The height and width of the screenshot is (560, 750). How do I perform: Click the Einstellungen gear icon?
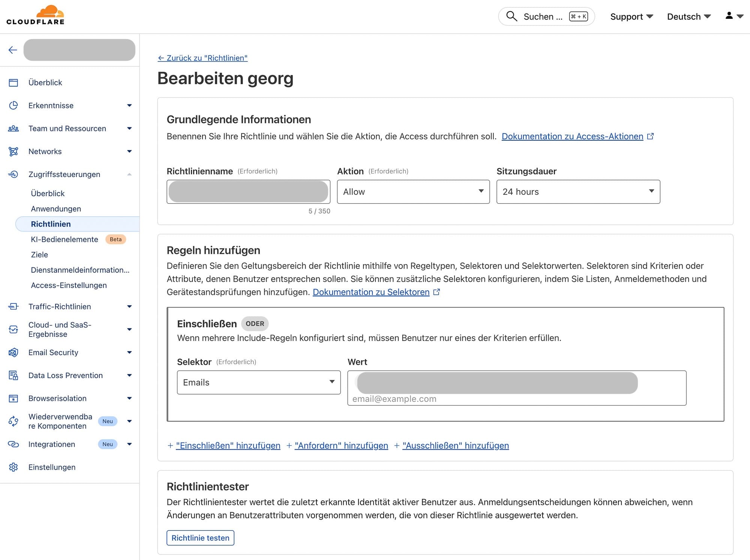point(13,467)
